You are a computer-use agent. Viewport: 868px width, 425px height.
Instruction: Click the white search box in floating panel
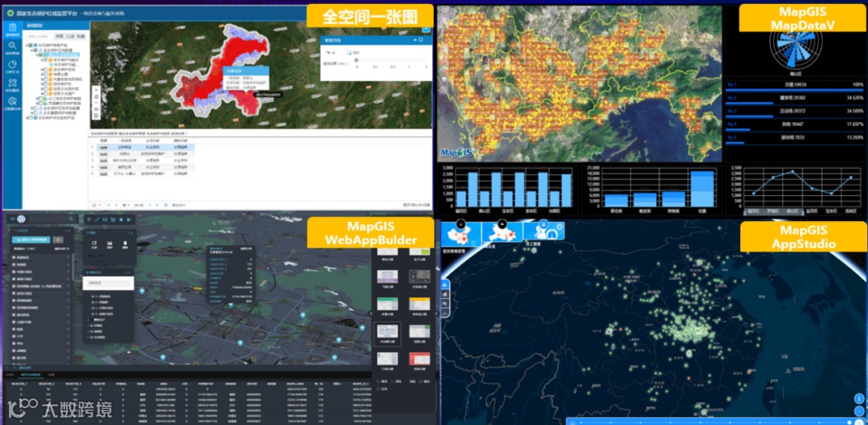(x=108, y=283)
